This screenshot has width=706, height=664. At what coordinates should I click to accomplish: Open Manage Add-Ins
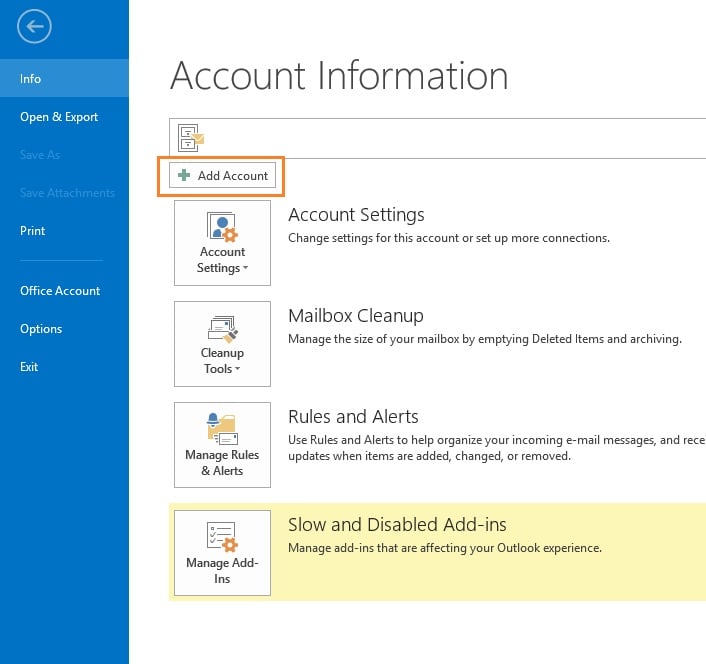pos(222,553)
